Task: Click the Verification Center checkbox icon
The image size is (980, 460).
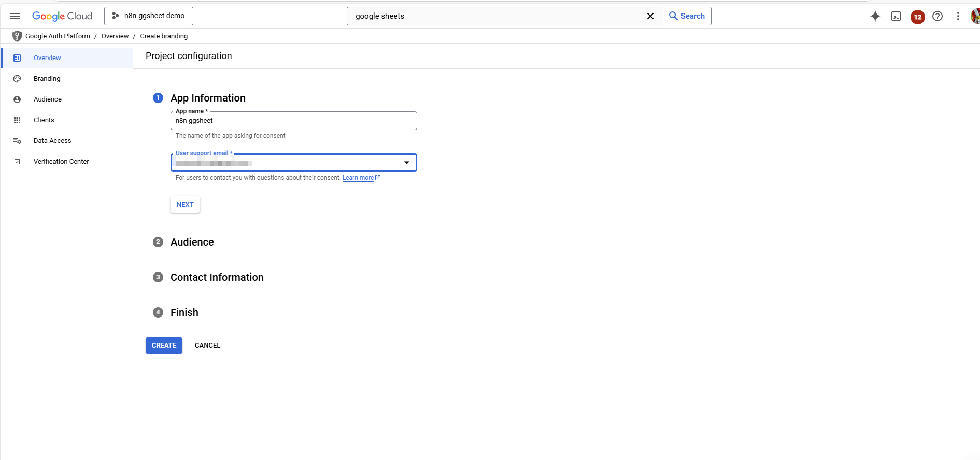Action: (17, 162)
